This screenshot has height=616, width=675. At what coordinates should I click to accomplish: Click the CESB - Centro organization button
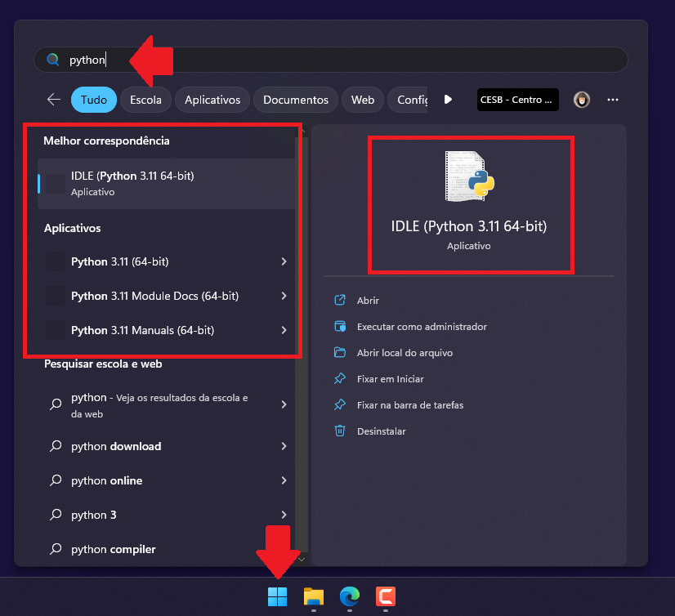pos(518,100)
